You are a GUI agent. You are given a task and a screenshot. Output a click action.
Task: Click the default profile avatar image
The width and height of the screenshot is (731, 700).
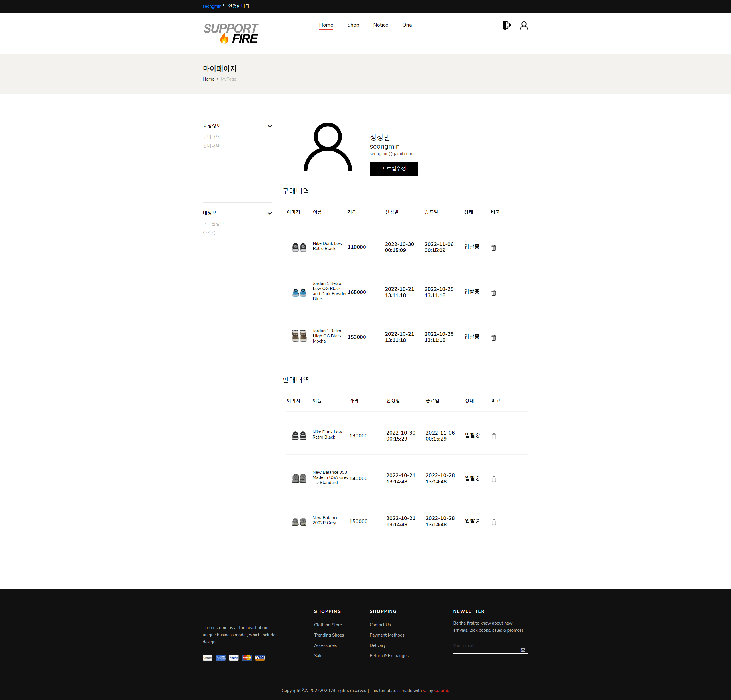click(327, 148)
